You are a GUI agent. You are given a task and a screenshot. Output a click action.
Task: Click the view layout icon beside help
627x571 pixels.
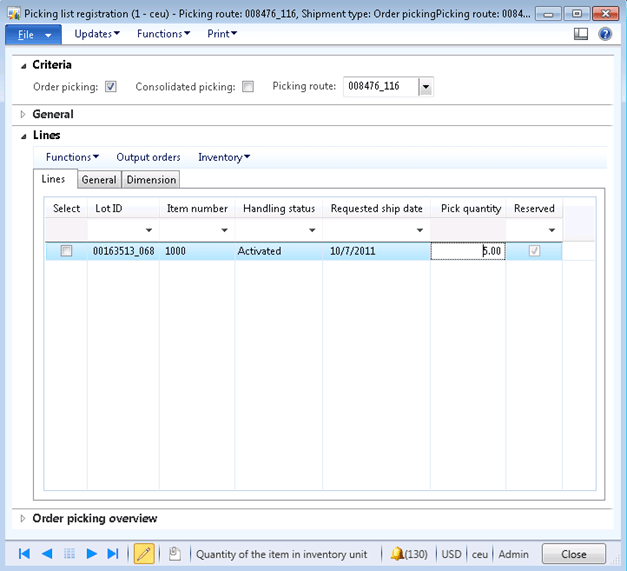coord(581,33)
